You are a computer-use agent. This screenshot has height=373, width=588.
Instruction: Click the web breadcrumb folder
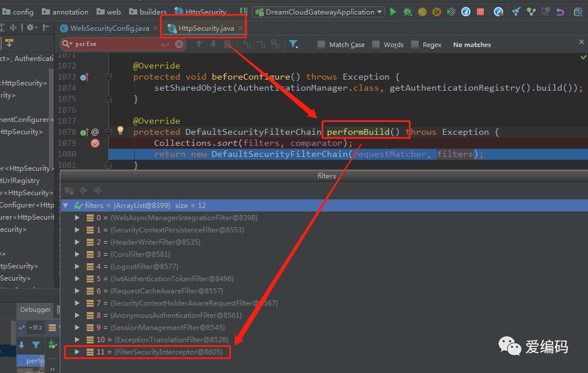109,12
